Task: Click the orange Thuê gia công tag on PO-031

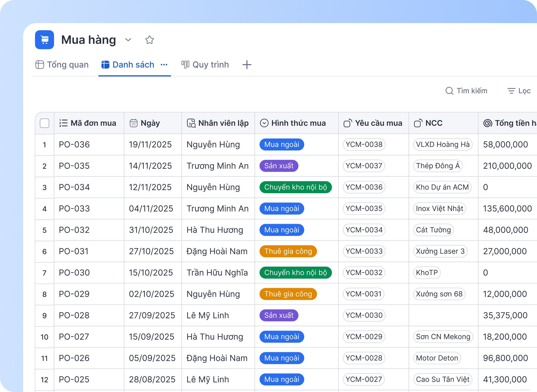Action: pos(288,251)
